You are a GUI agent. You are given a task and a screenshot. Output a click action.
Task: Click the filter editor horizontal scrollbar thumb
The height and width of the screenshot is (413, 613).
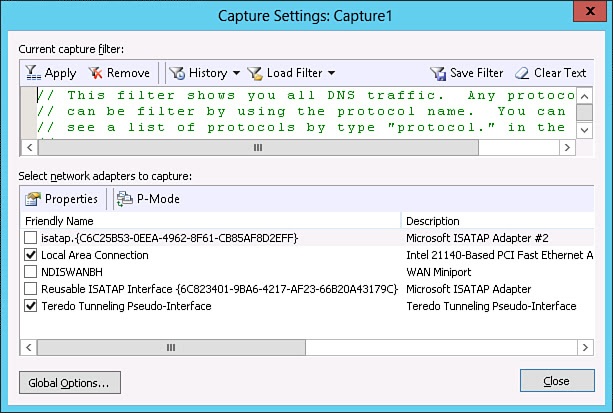click(258, 147)
